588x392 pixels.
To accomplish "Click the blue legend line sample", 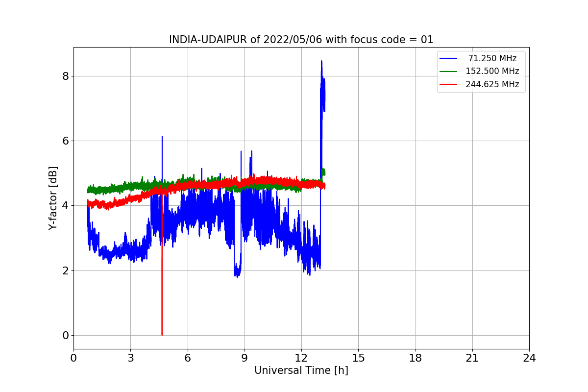I will [448, 58].
